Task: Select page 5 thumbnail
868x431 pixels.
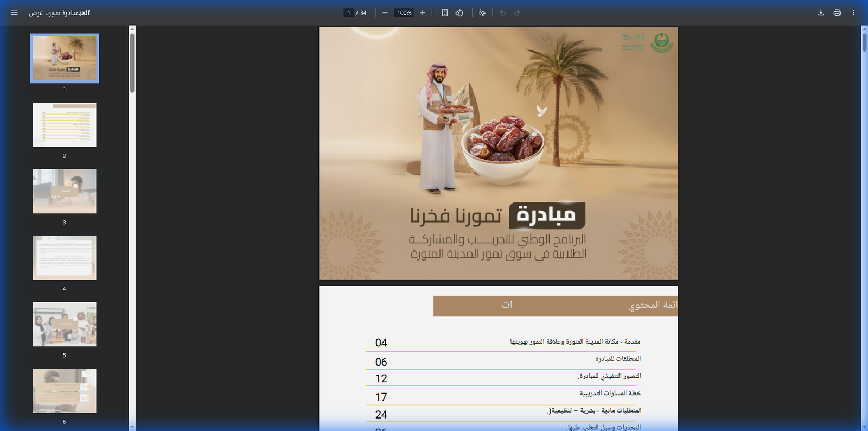Action: point(65,324)
